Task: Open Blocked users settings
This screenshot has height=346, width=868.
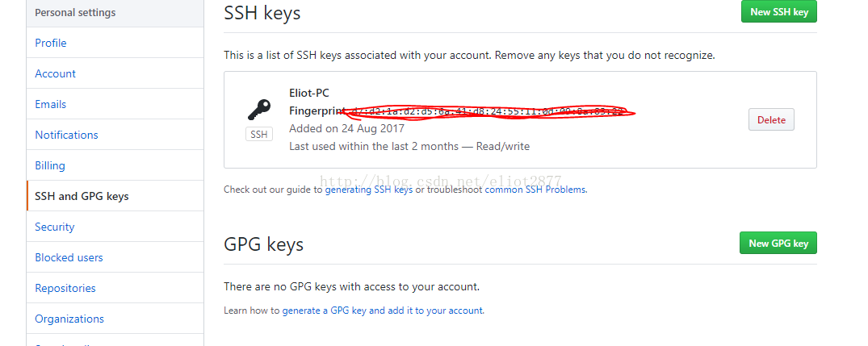Action: (69, 257)
